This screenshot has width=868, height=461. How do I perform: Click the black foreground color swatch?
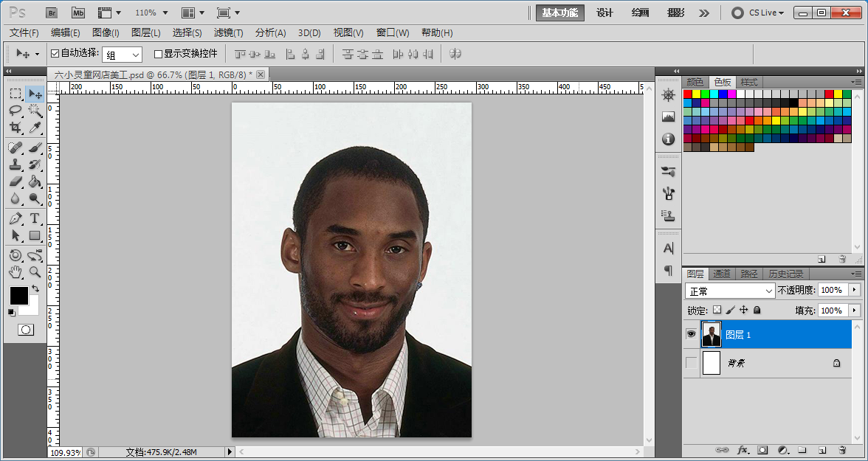coord(18,295)
